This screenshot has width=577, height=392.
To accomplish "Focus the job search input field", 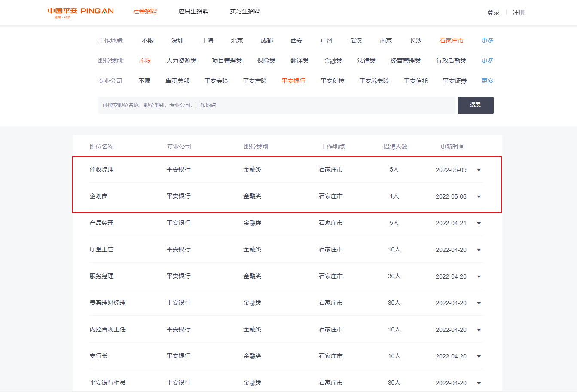I will coord(277,105).
